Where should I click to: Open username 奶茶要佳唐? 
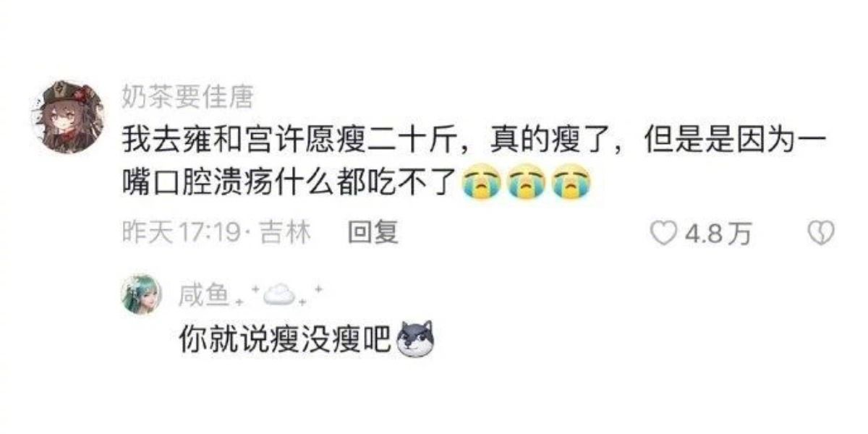(x=187, y=96)
